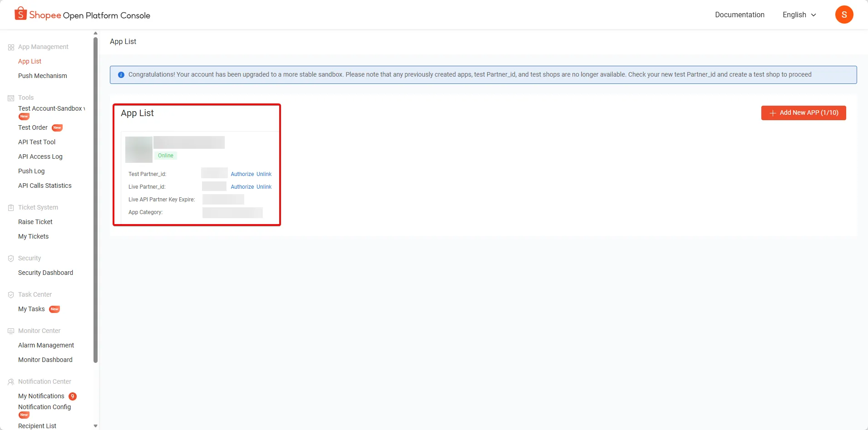Open API Access Log menu item
Image resolution: width=868 pixels, height=430 pixels.
click(40, 157)
